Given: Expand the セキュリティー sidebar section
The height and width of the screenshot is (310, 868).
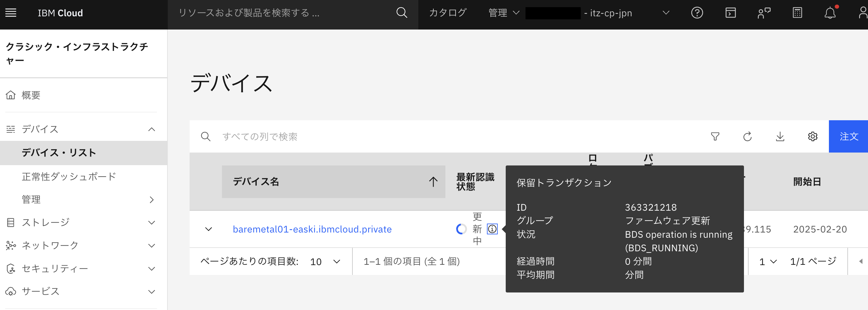Looking at the screenshot, I should point(152,268).
